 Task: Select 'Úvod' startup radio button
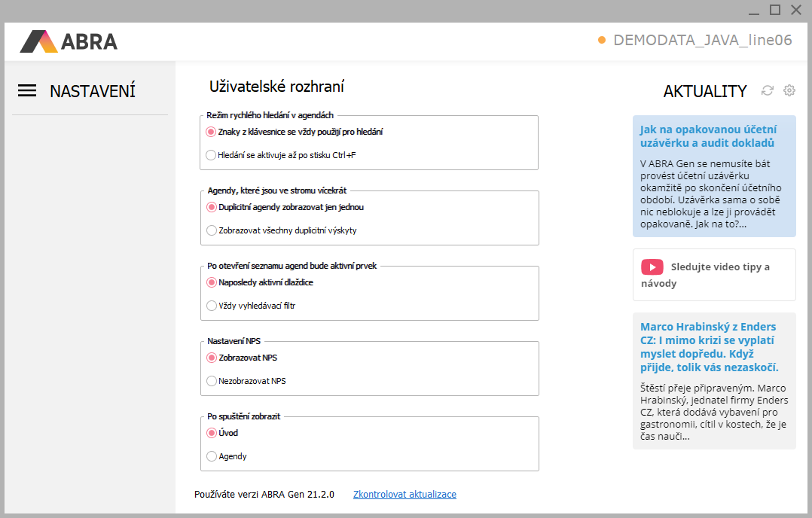(x=212, y=433)
